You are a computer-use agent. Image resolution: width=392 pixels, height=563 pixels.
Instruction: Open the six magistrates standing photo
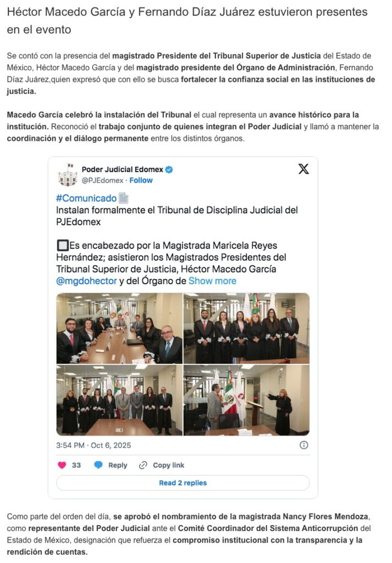tap(246, 329)
